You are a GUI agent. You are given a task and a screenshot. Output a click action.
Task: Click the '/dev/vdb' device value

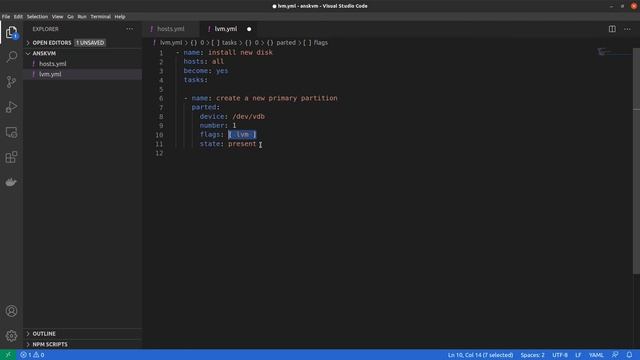(249, 117)
